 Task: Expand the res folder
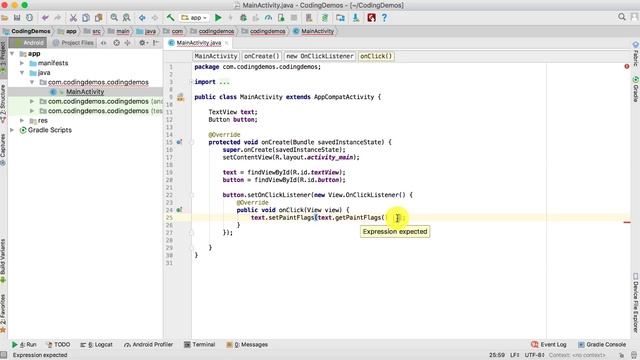[22, 120]
